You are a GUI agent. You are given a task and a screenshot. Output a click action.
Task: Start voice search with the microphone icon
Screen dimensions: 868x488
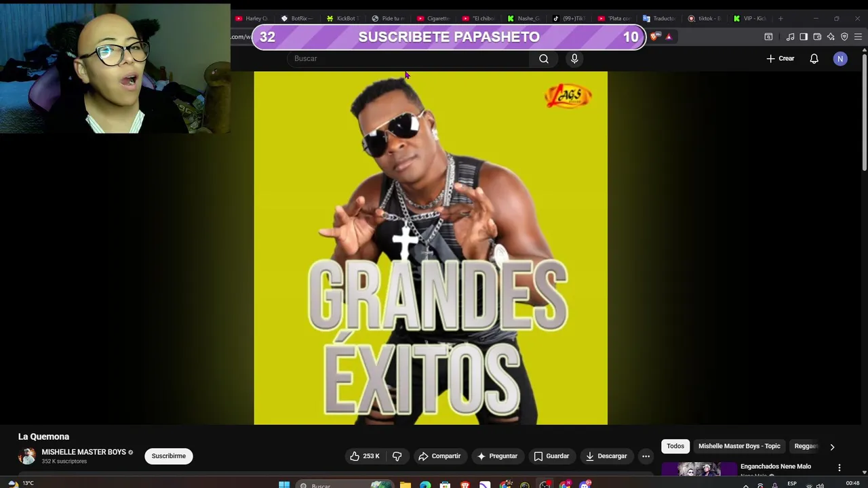tap(574, 59)
